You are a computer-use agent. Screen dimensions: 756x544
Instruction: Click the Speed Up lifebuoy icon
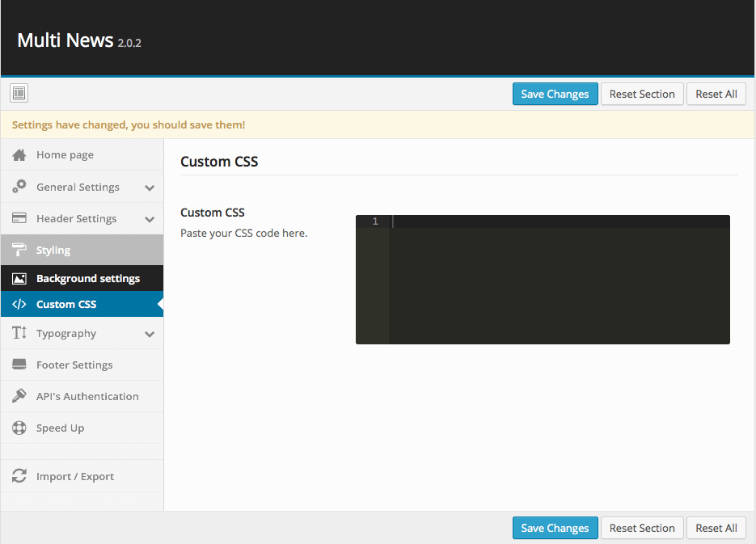(19, 428)
